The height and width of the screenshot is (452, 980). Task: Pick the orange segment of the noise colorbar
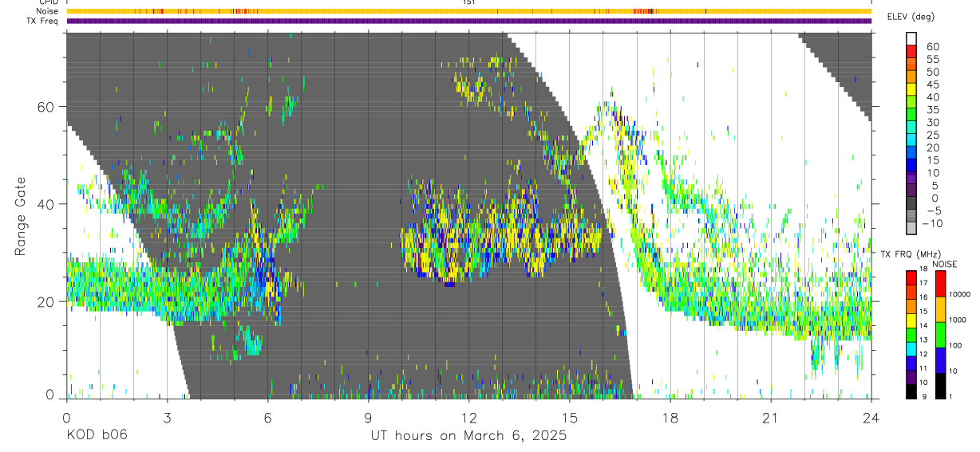pyautogui.click(x=939, y=309)
